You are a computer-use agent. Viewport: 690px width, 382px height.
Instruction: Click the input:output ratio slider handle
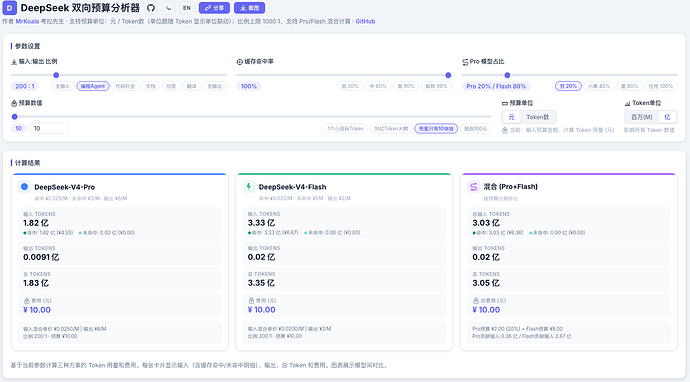coord(56,75)
